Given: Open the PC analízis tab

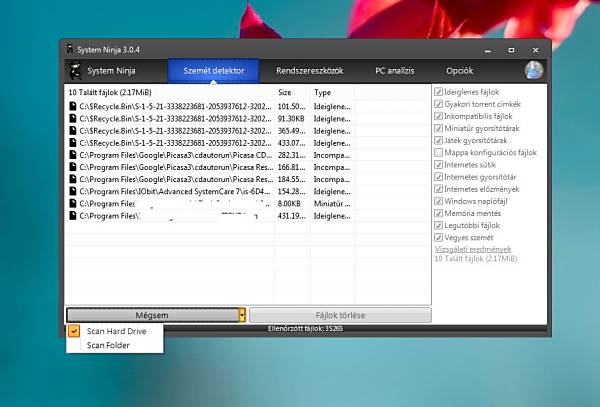Looking at the screenshot, I should tap(395, 71).
